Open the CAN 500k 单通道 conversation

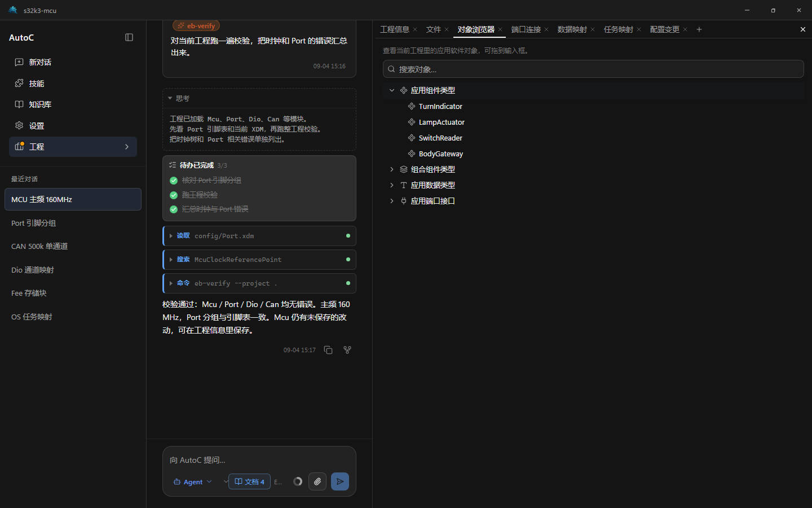pos(73,246)
